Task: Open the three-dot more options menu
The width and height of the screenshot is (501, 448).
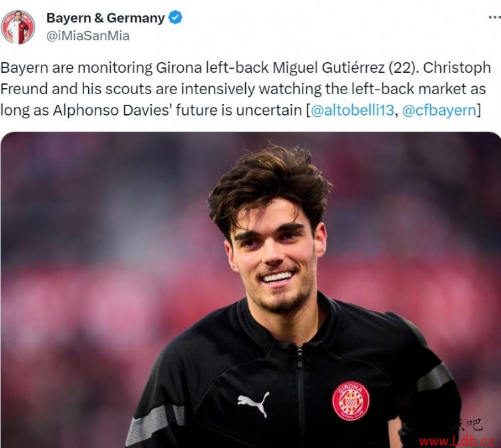Action: [494, 17]
